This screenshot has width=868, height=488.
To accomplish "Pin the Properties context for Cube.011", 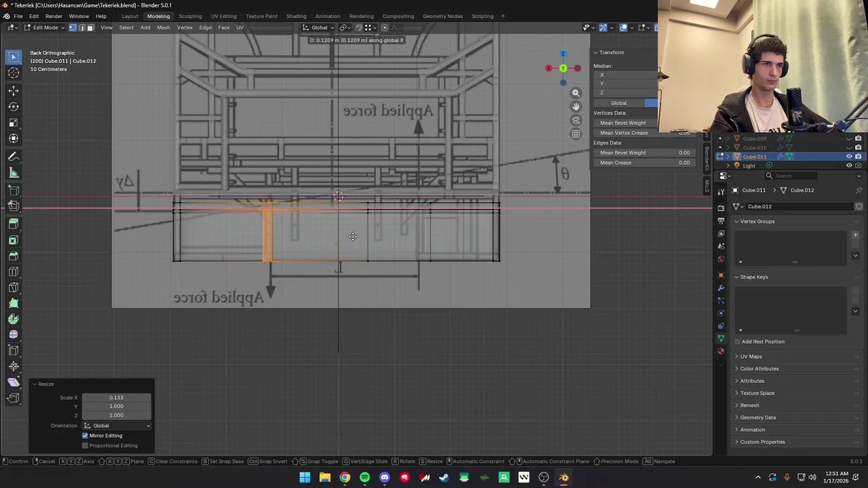I will click(x=859, y=190).
